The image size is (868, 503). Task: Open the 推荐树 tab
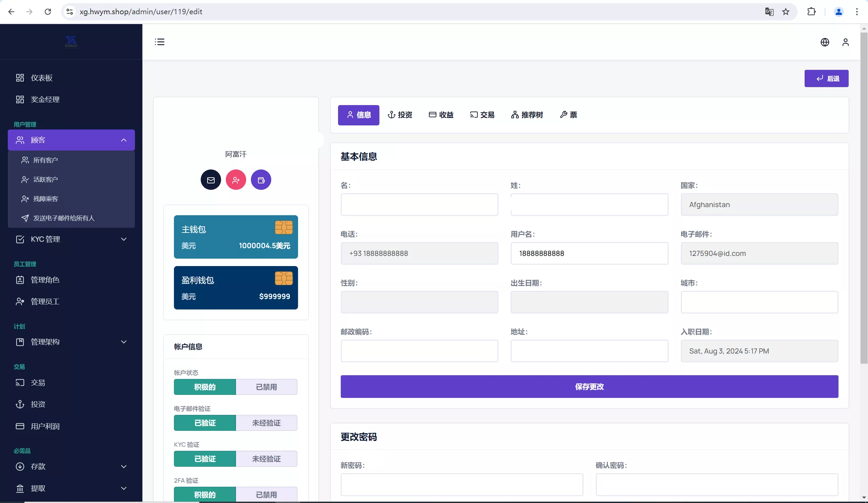tap(527, 115)
